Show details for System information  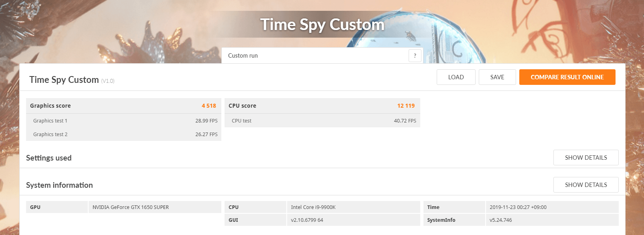coord(586,185)
